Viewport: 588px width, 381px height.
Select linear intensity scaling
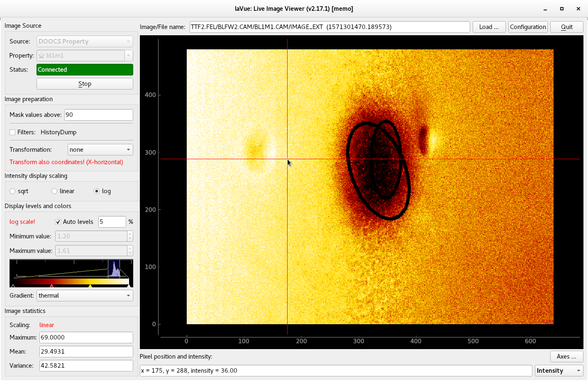coord(54,191)
